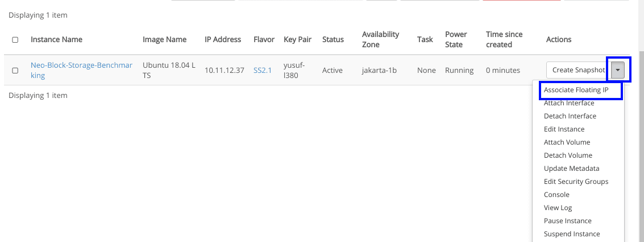Open Edit Security Groups option
The image size is (644, 242).
(x=576, y=182)
